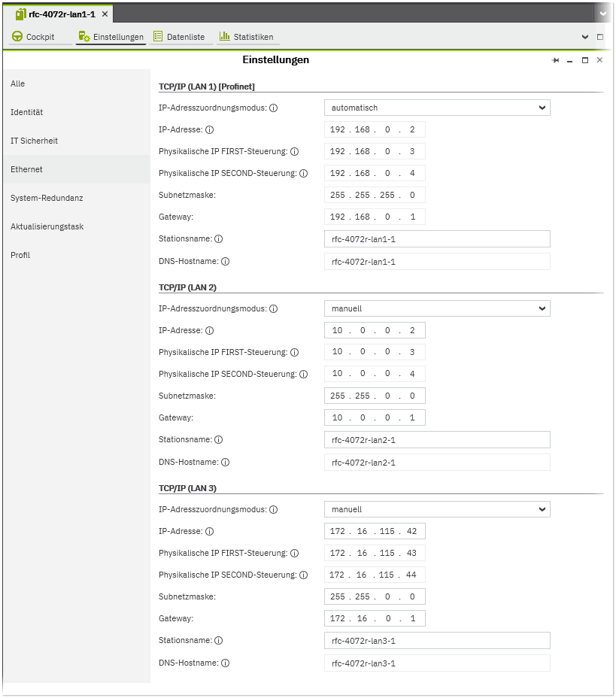Open LAN 3 IP-Adresszuordnungsmodus dropdown

point(437,510)
